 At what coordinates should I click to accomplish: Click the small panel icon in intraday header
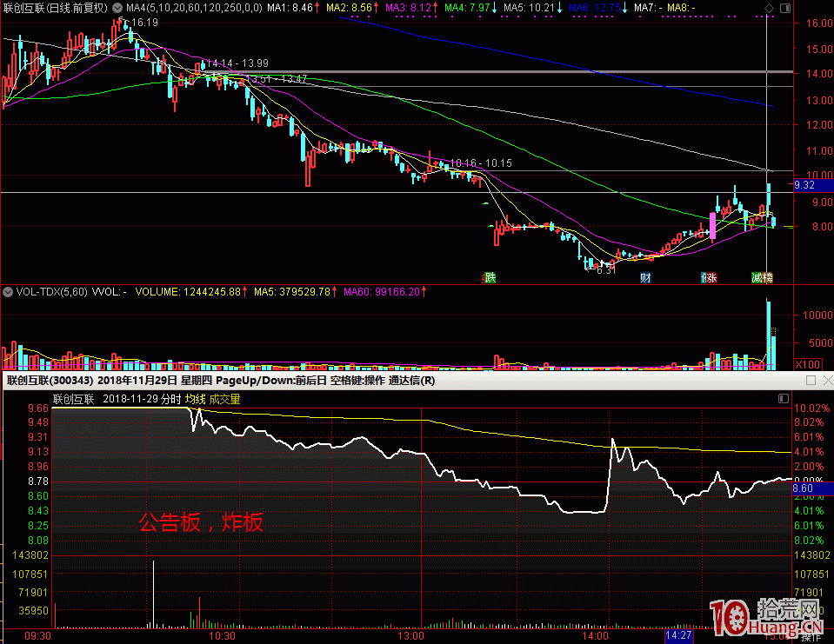pyautogui.click(x=783, y=399)
